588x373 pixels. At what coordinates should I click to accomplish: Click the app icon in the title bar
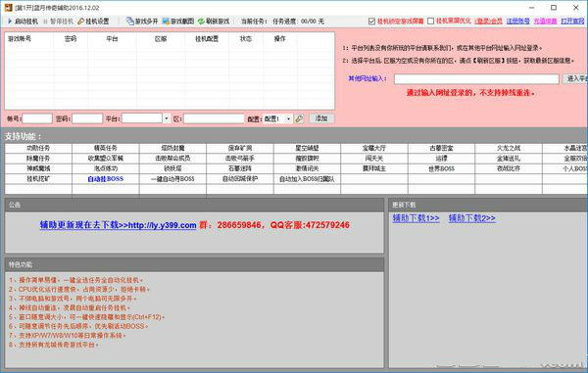coord(8,8)
